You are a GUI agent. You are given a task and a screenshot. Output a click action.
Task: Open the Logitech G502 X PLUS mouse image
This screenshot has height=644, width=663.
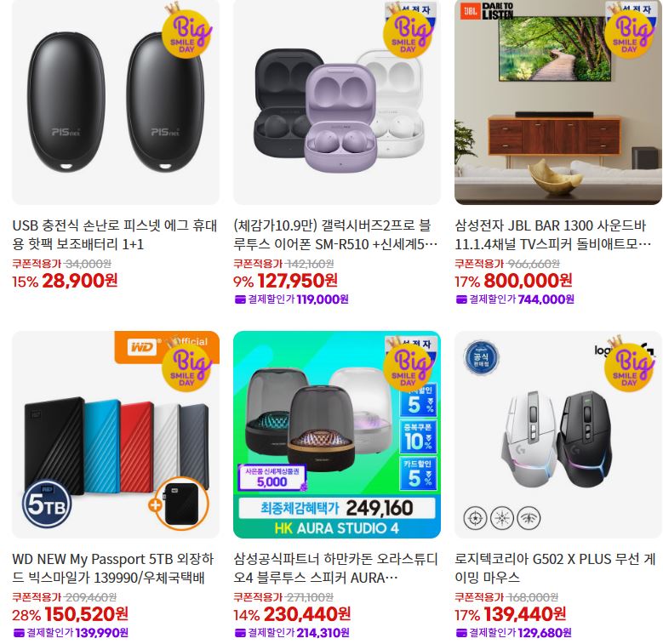(558, 435)
